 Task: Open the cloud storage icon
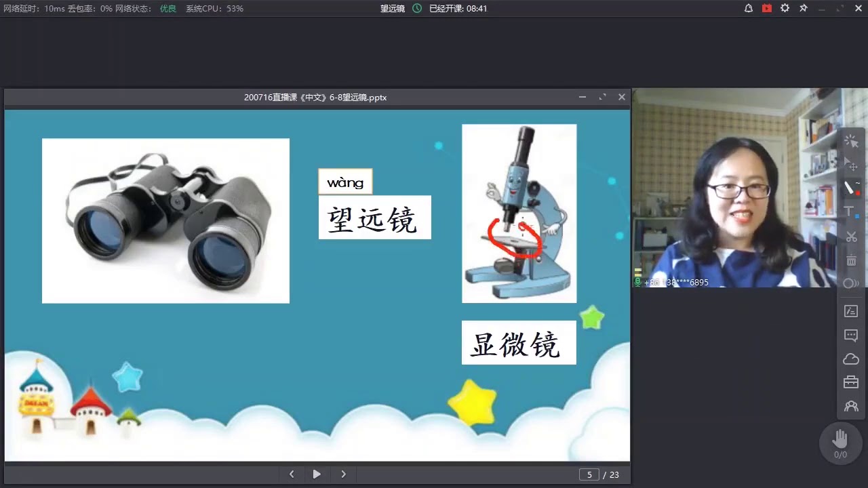(851, 359)
